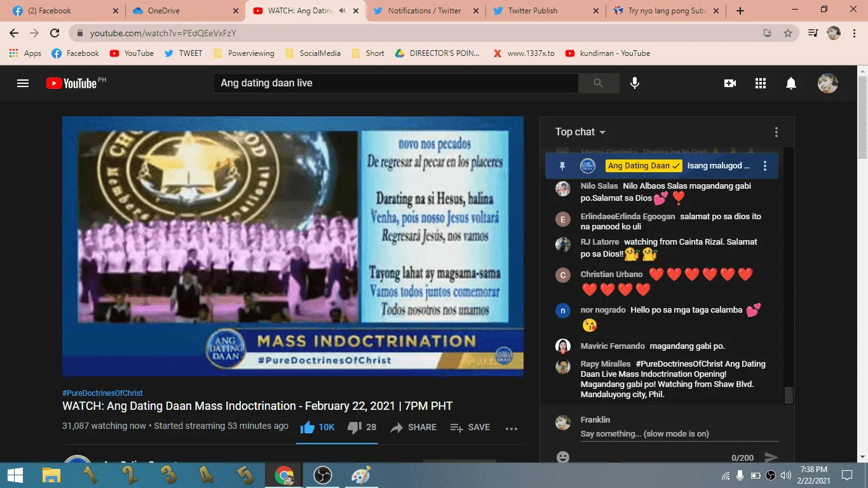Bookmark this page with the star
The width and height of the screenshot is (868, 488).
pos(788,33)
